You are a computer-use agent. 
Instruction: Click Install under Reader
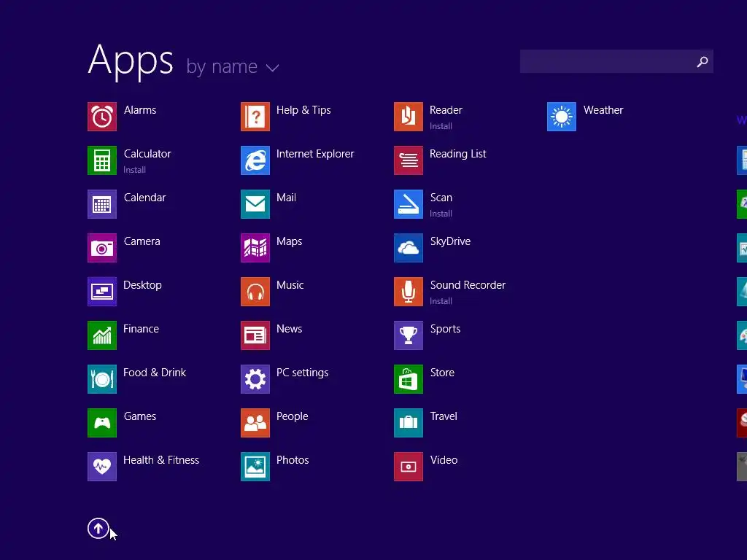tap(441, 126)
